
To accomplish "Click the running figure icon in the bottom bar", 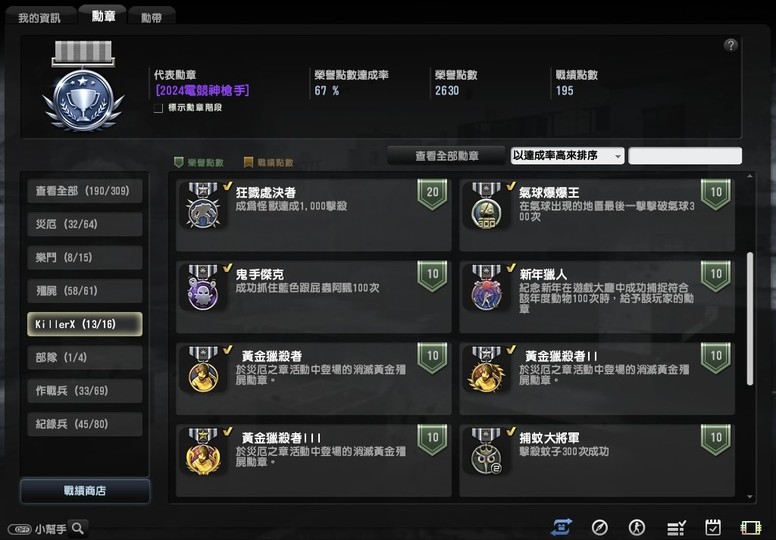I will pos(637,528).
